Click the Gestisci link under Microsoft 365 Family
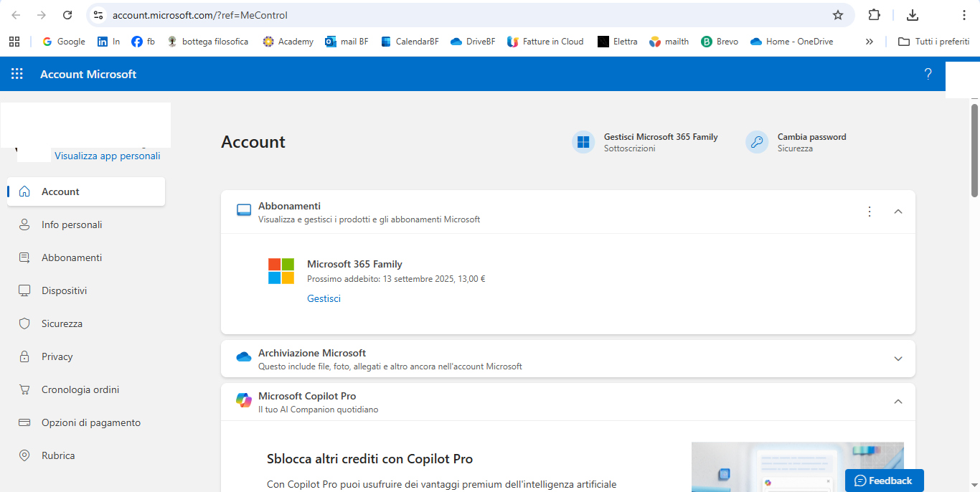980x492 pixels. click(324, 298)
